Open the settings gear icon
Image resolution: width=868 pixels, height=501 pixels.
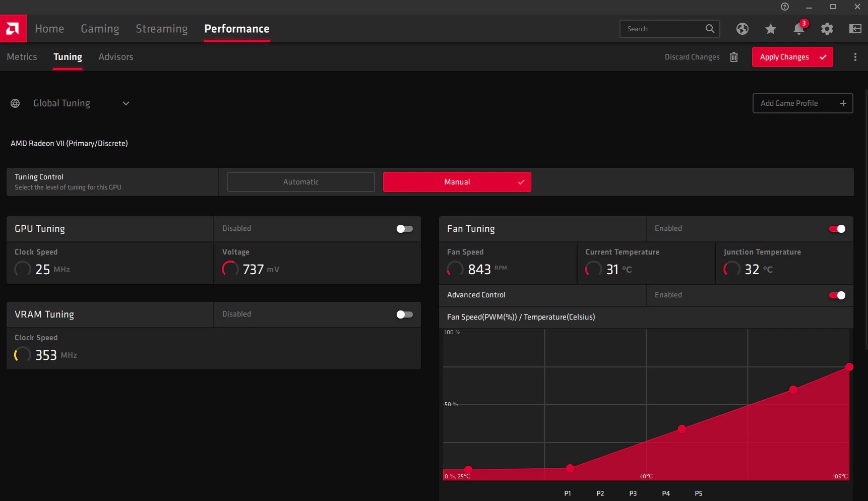[x=827, y=29]
